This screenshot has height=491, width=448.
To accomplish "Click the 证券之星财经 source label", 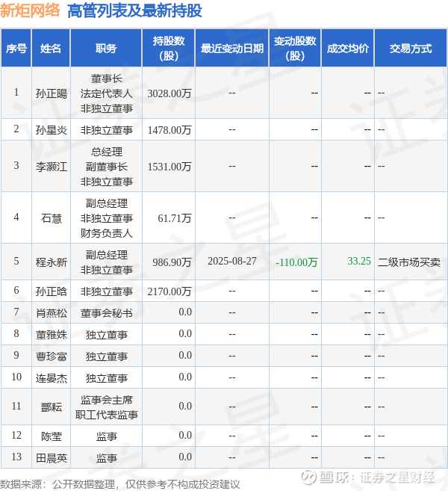I will coord(397,478).
